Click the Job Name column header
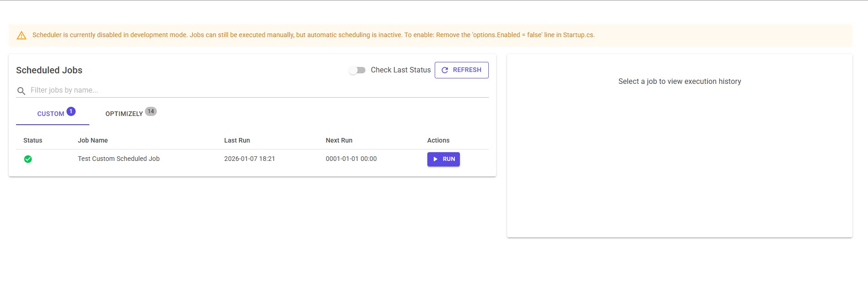The width and height of the screenshot is (868, 292). point(93,140)
